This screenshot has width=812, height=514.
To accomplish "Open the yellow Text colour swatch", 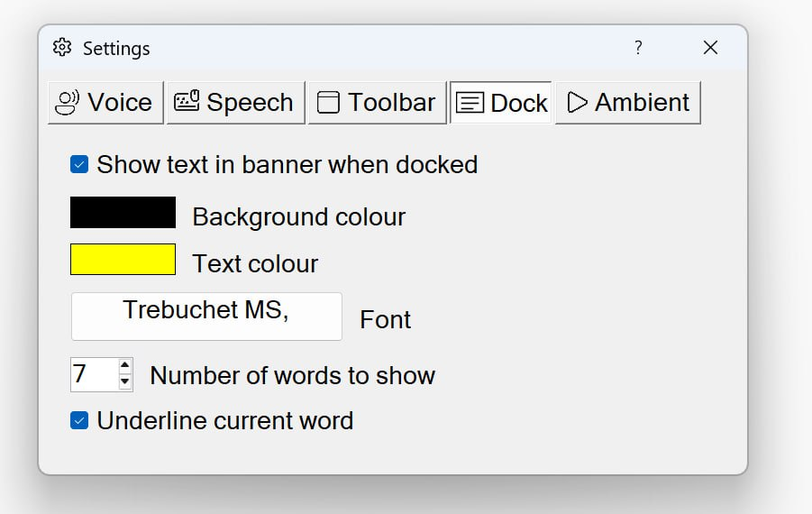I will (x=123, y=259).
